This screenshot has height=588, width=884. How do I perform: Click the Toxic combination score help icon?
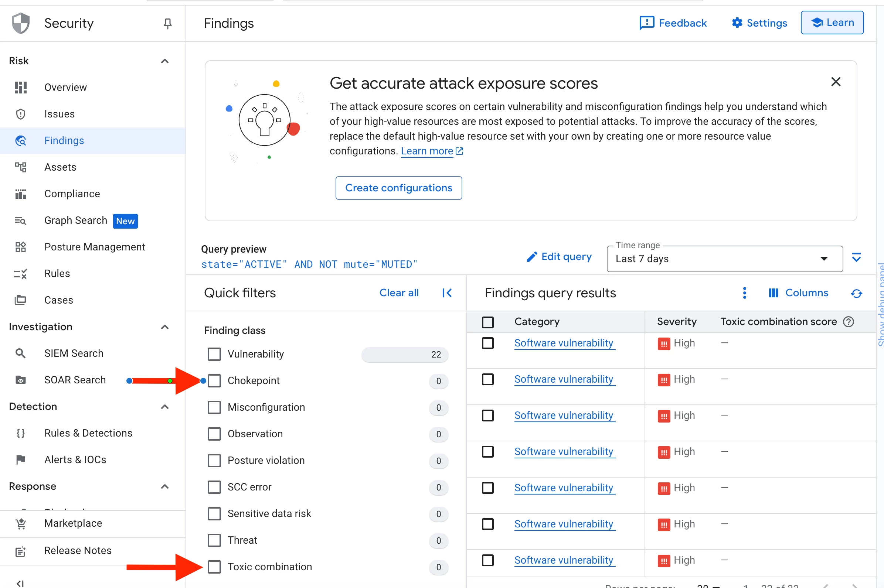[849, 322]
